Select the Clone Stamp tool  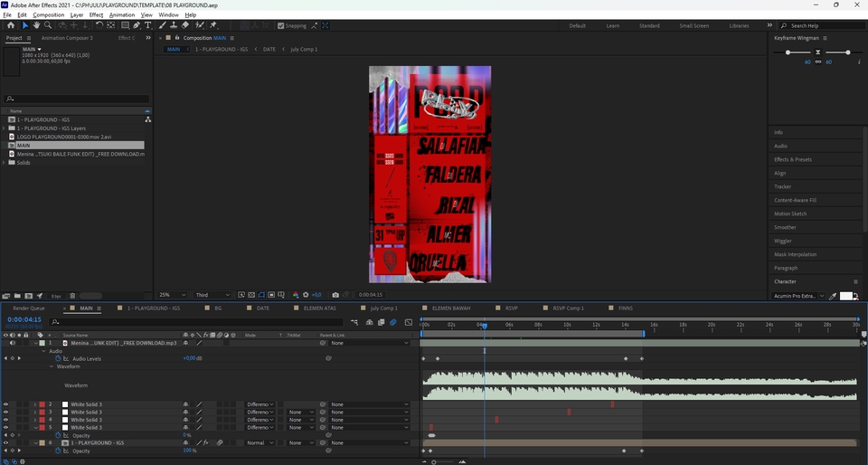[174, 25]
